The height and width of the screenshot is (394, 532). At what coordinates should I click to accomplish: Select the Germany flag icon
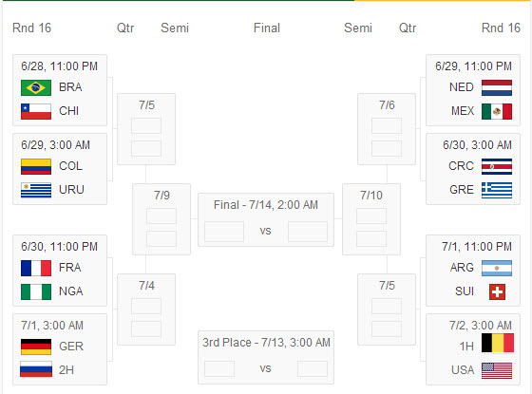coord(36,347)
